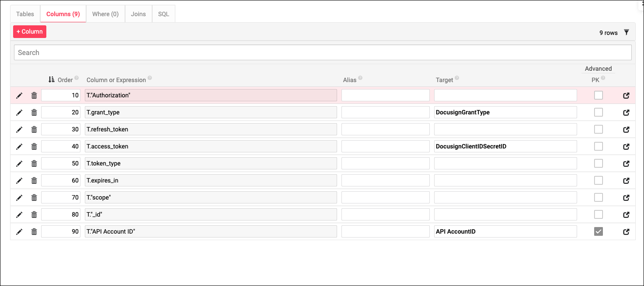This screenshot has width=644, height=286.
Task: Check the PK box on the T.token_type row
Action: 599,164
